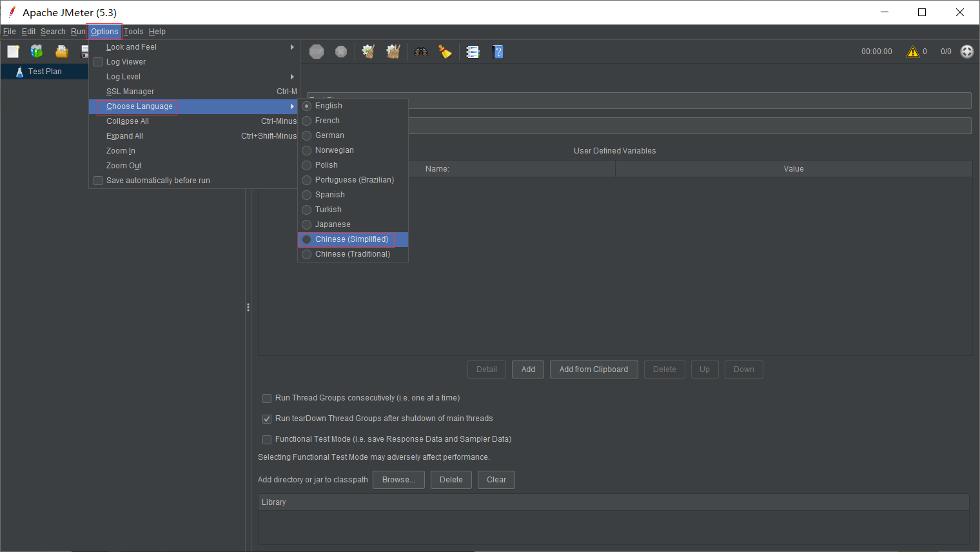Choose Chinese (Traditional) language
Image resolution: width=980 pixels, height=552 pixels.
pos(353,254)
